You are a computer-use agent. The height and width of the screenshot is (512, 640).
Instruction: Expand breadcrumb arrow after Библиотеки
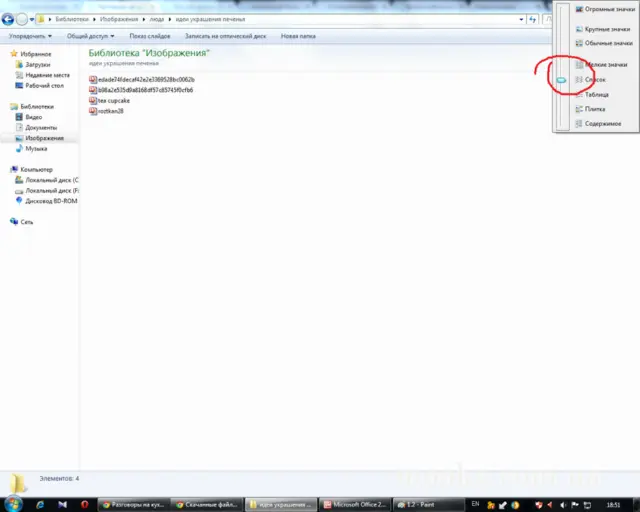[x=94, y=19]
